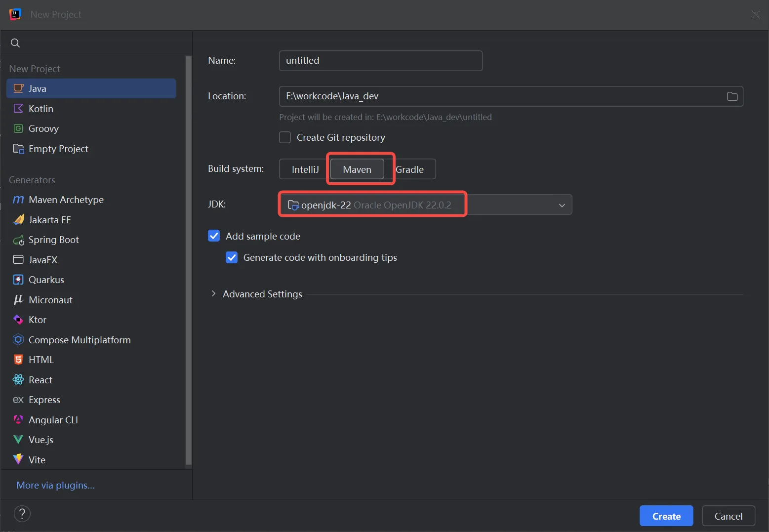The image size is (769, 532).
Task: Select the Maven Archetype generator label
Action: tap(66, 200)
